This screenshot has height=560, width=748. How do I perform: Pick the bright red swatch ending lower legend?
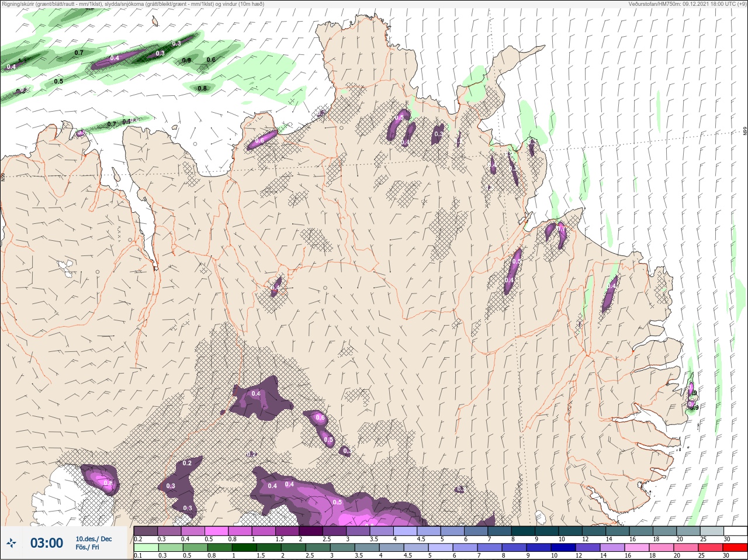(735, 548)
